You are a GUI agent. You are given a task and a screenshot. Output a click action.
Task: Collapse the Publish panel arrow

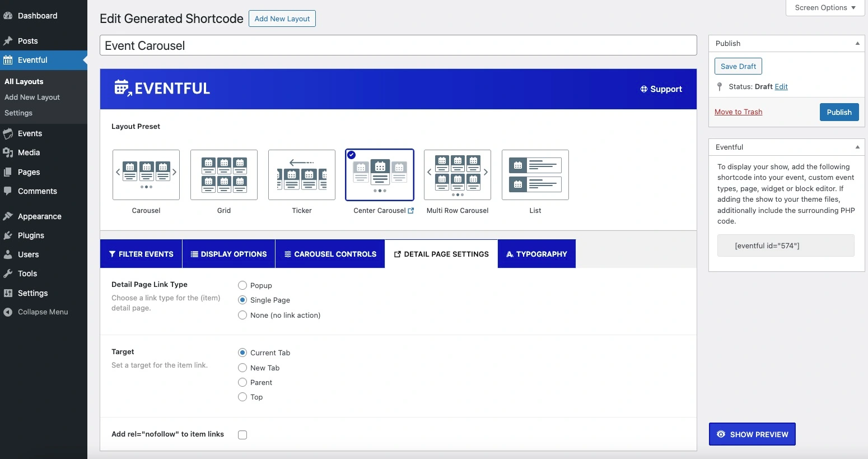[x=857, y=43]
